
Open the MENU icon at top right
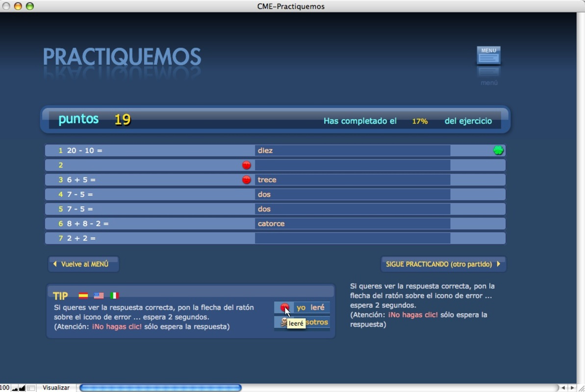click(x=488, y=55)
